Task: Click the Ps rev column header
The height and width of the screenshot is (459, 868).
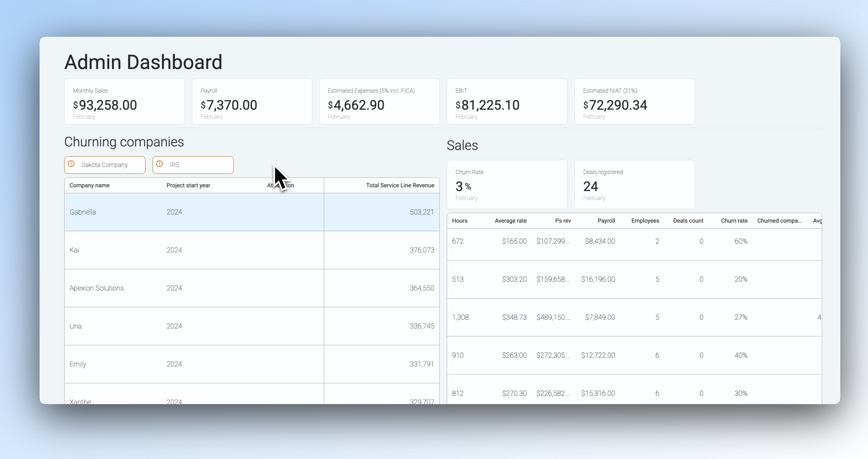Action: (563, 221)
